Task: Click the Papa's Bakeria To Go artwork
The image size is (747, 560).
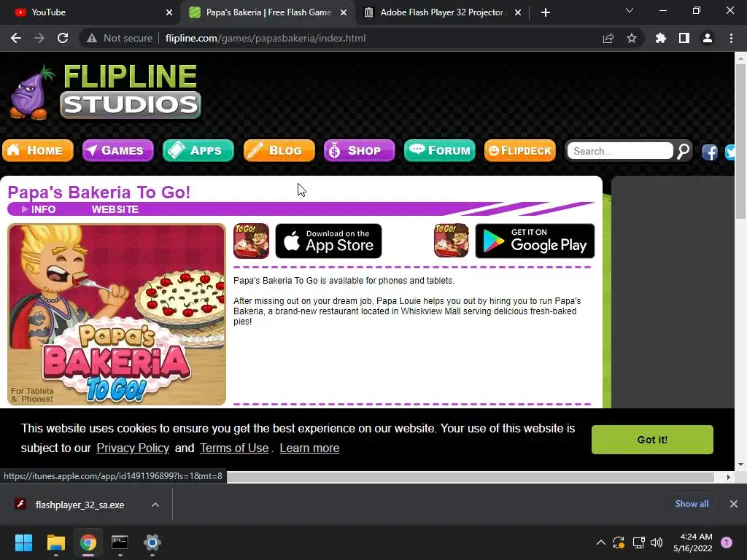Action: [117, 314]
